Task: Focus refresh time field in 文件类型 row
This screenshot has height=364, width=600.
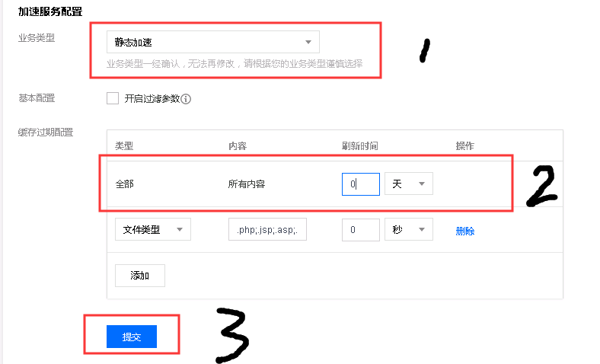Action: coord(360,230)
